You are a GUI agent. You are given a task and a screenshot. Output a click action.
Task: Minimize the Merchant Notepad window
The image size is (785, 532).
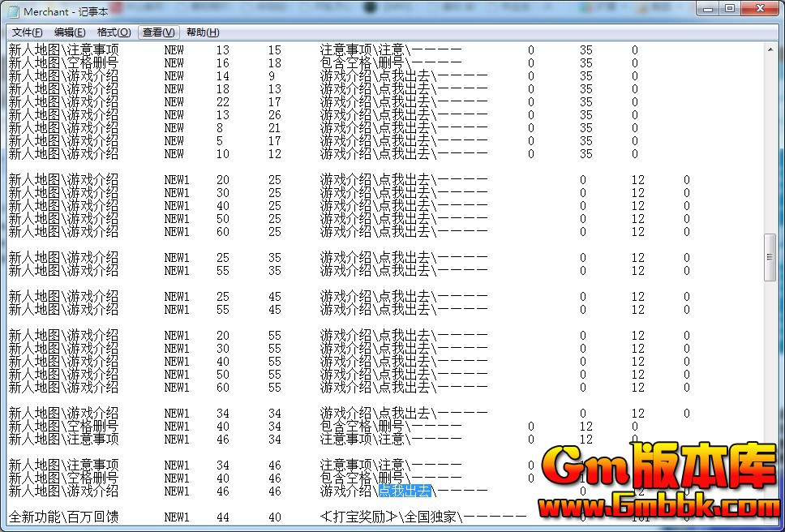click(x=709, y=9)
